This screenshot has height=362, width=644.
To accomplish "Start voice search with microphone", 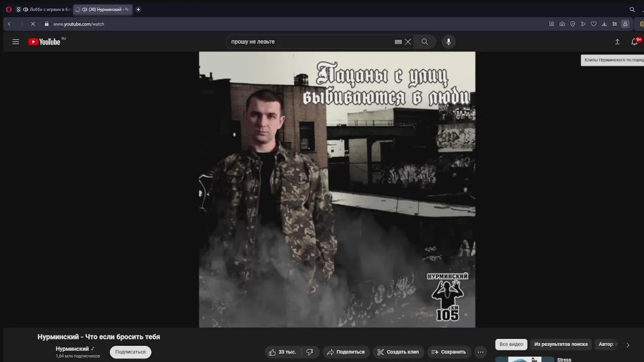I will [449, 42].
